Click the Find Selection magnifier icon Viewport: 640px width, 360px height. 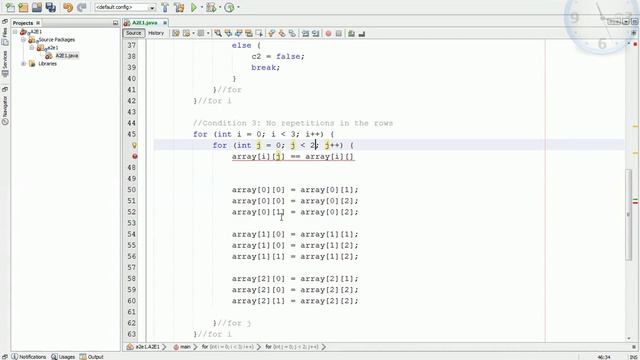pyautogui.click(x=218, y=33)
